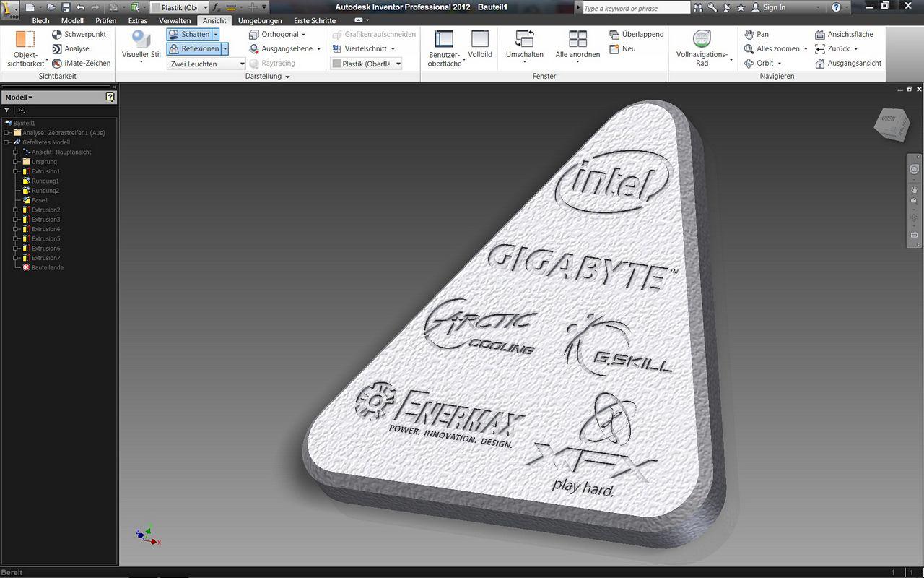Expand Ursprung folder node
924x578 pixels.
pyautogui.click(x=16, y=162)
